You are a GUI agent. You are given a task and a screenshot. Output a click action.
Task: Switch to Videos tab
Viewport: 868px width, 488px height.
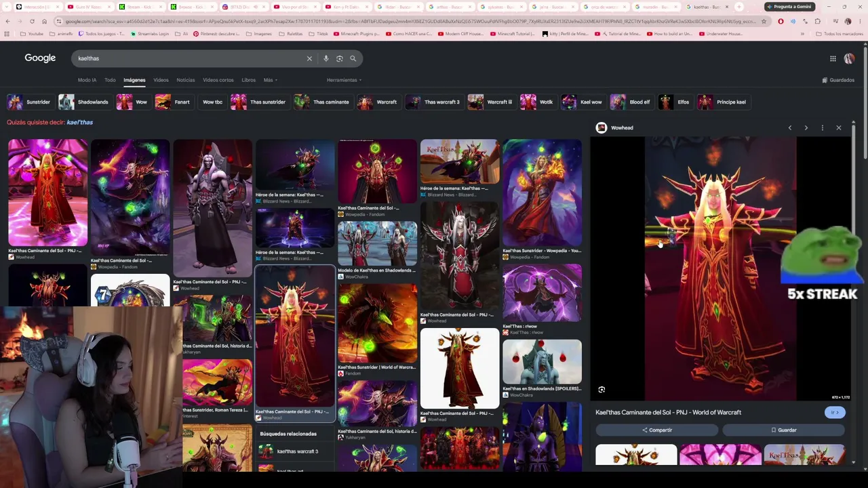tap(161, 80)
